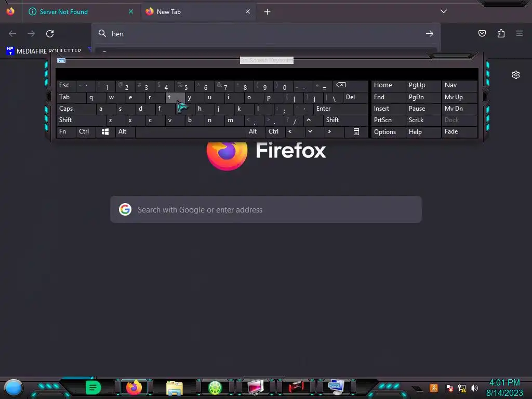Toggle the Fade key on the keyboard

459,131
